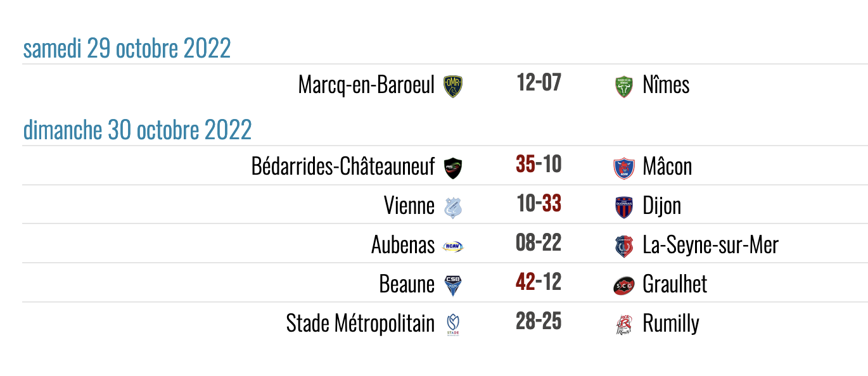Screen dimensions: 868x376
Task: Click the dimanche 30 octobre 2022 heading
Action: click(137, 130)
